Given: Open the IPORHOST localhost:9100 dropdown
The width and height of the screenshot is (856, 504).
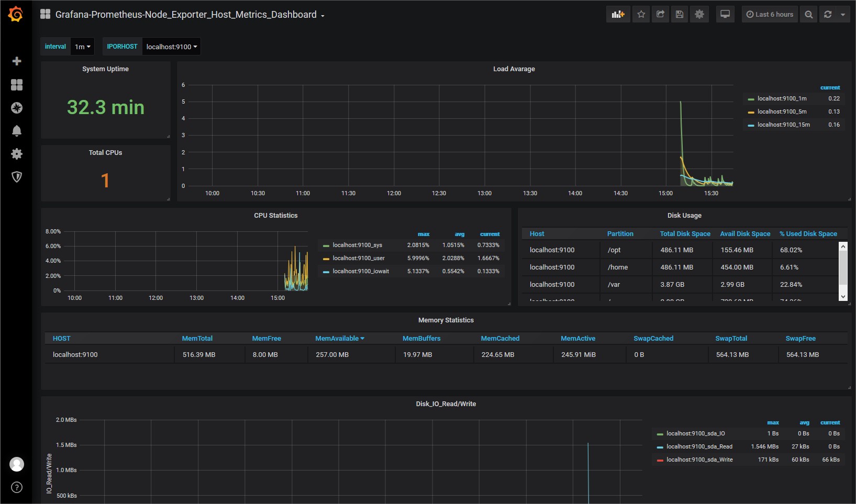Looking at the screenshot, I should (x=172, y=47).
